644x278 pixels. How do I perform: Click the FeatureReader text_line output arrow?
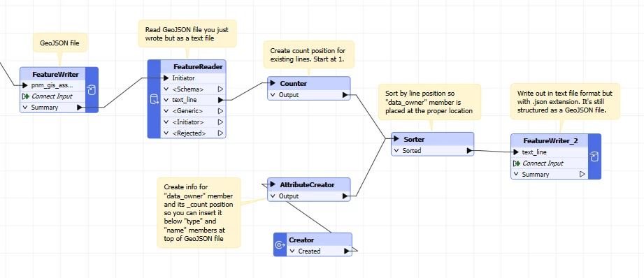[220, 100]
